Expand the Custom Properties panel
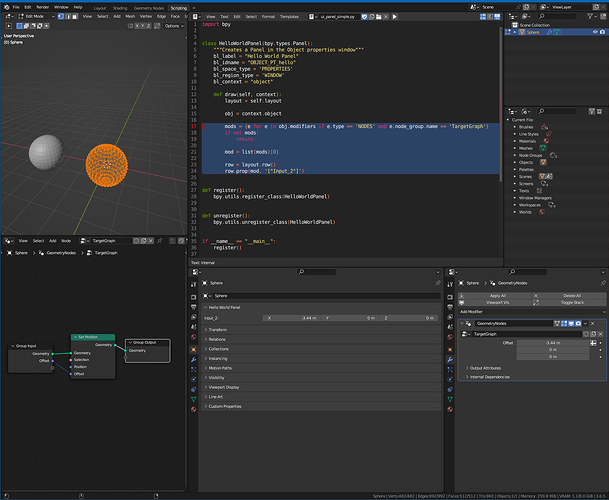 coord(321,406)
